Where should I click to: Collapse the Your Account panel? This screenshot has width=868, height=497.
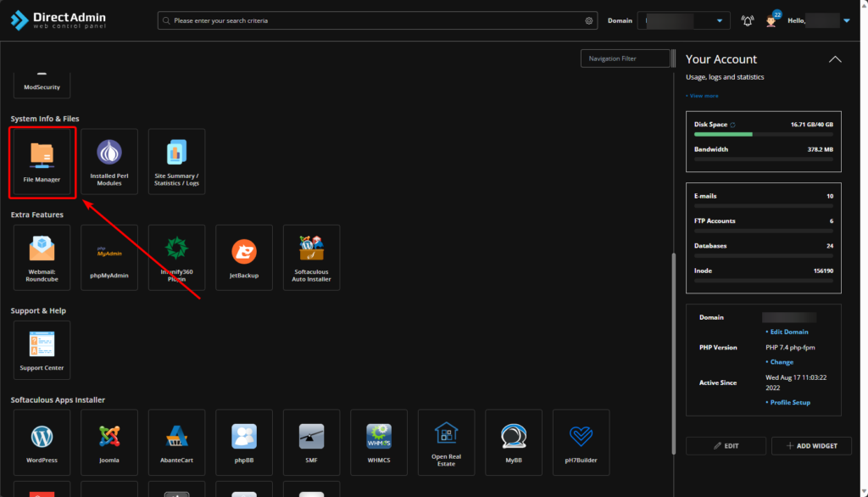click(835, 59)
